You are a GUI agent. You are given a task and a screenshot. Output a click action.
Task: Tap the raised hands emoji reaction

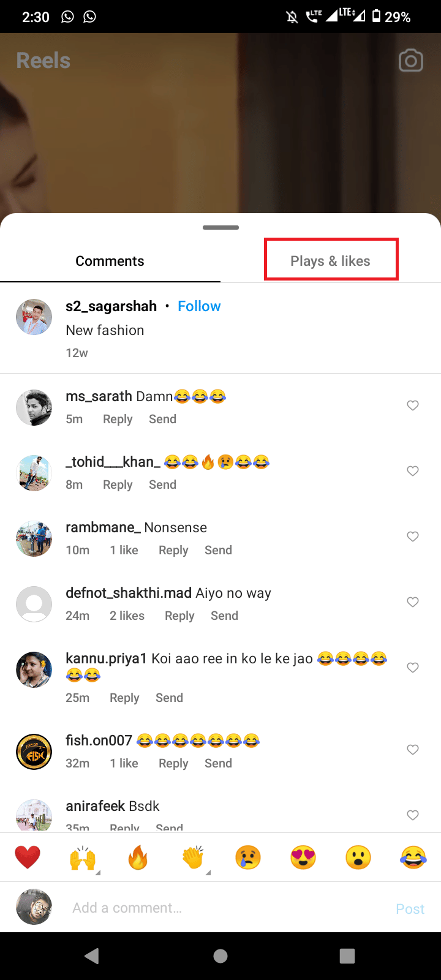[83, 858]
